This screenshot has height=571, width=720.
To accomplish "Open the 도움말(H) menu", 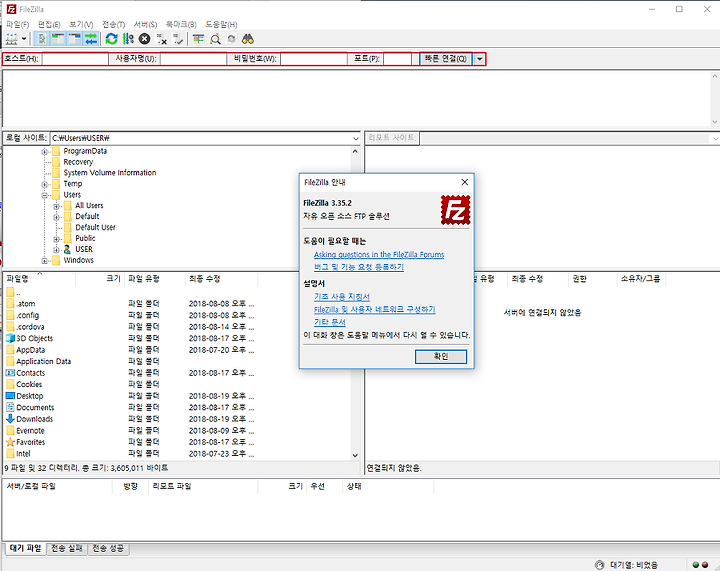I will [221, 24].
